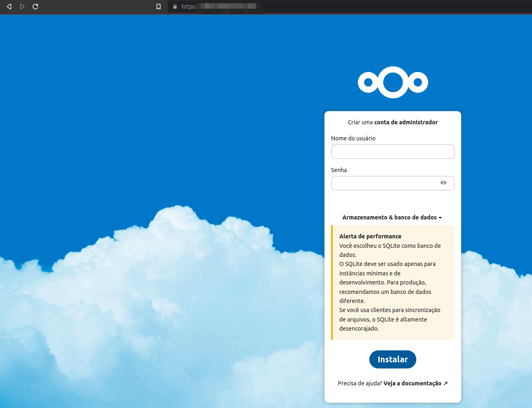
Task: Click the Alerta de performance heading
Action: click(370, 236)
